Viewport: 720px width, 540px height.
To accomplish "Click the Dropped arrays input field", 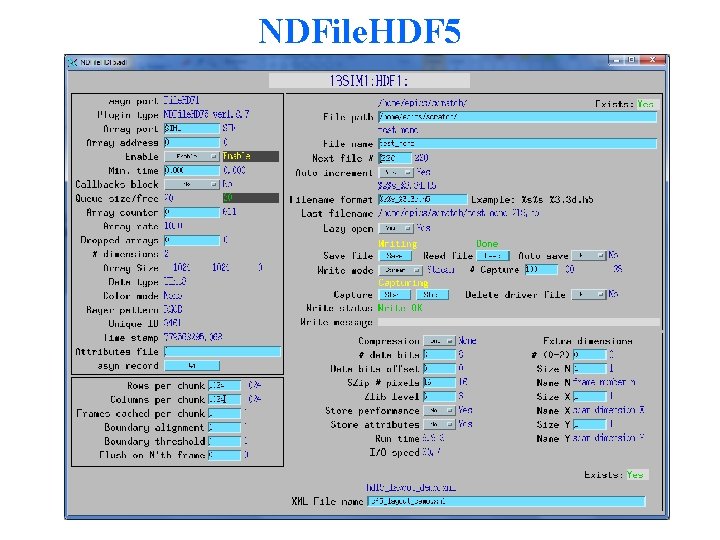I will (x=191, y=240).
